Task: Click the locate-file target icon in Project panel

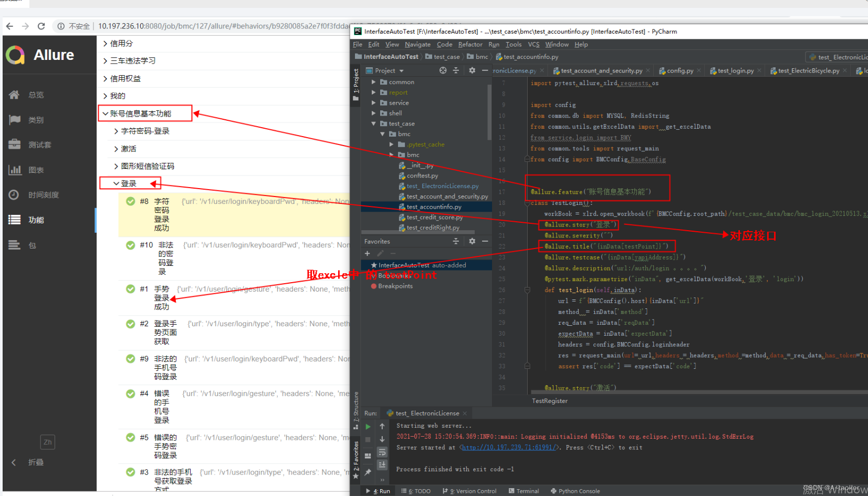Action: tap(443, 70)
